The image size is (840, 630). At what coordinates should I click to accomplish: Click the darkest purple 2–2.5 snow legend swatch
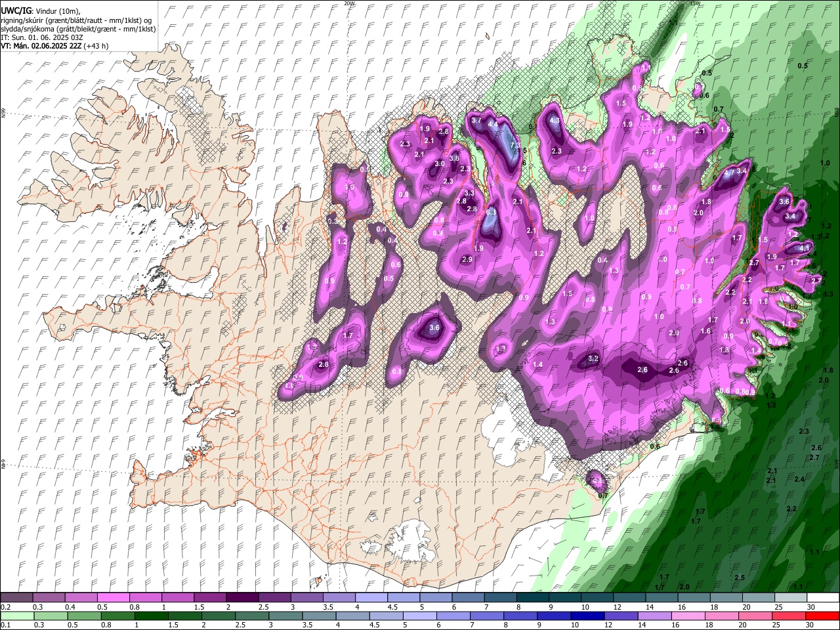click(x=241, y=598)
